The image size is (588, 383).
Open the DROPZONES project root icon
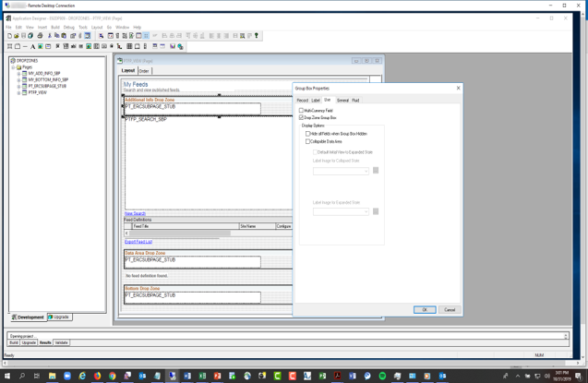(13, 60)
